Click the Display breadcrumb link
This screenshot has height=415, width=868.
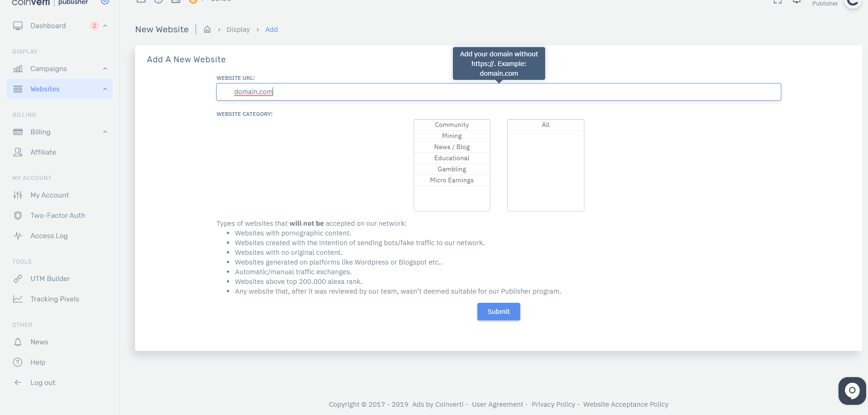pos(238,30)
